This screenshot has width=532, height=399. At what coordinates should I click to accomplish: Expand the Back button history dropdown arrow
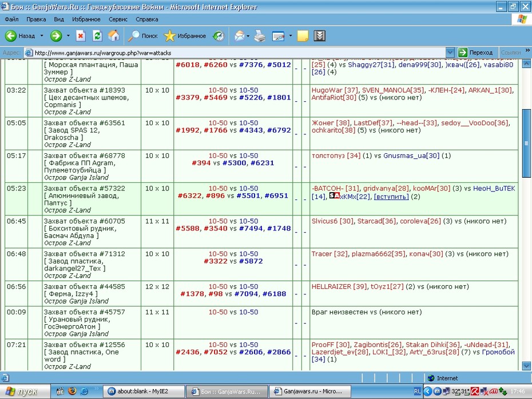coord(42,35)
